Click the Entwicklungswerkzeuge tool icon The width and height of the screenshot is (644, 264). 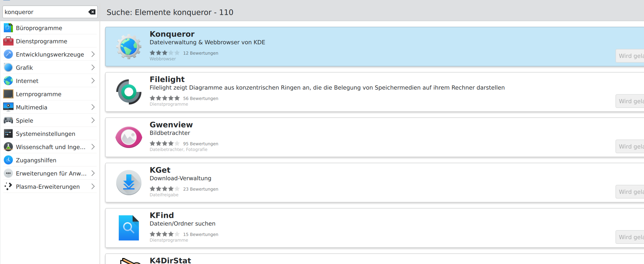[x=8, y=54]
